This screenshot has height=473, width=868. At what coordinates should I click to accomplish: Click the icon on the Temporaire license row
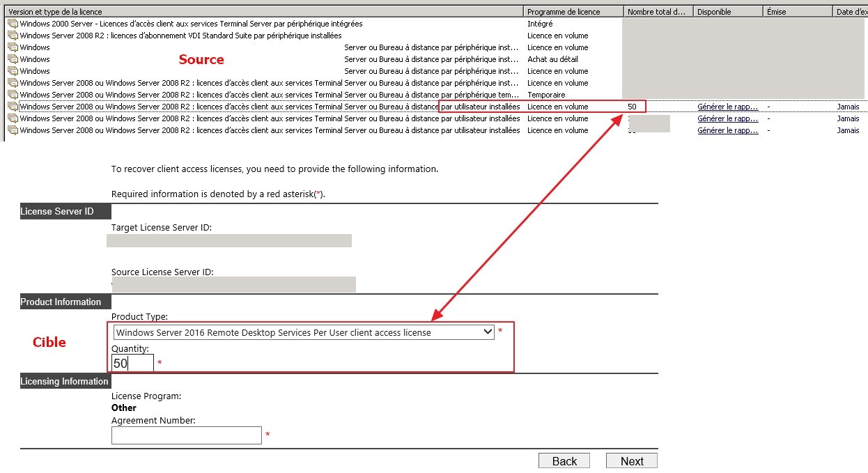[13, 94]
